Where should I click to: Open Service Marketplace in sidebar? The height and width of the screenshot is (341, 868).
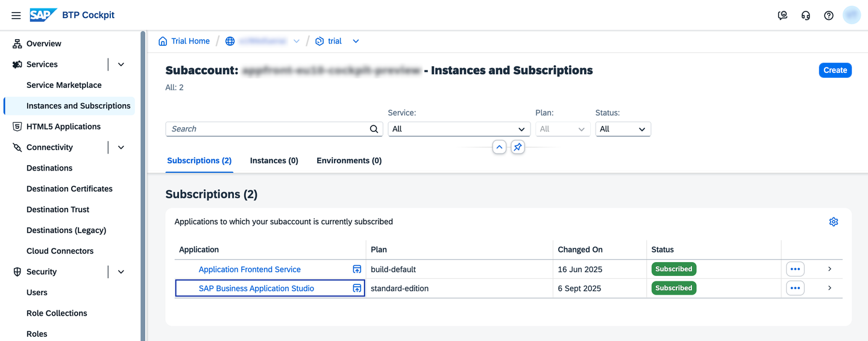click(x=64, y=85)
